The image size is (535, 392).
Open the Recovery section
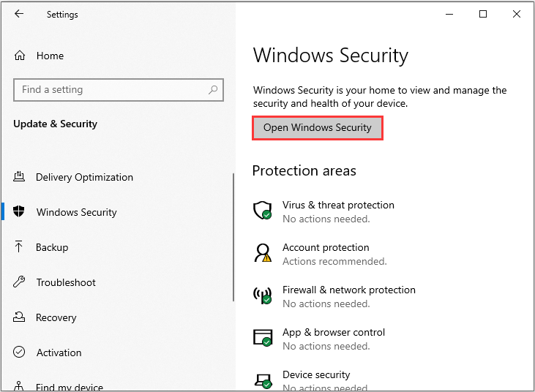click(x=56, y=317)
